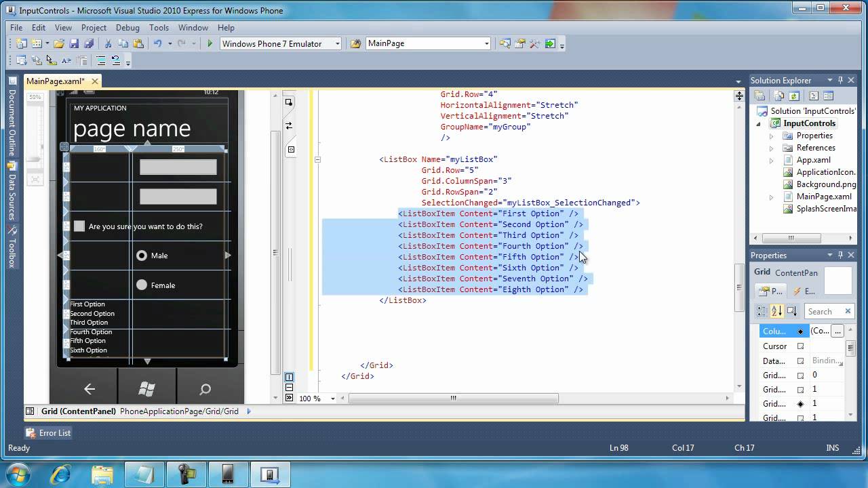Open the Tools menu
This screenshot has width=868, height=488.
[159, 28]
